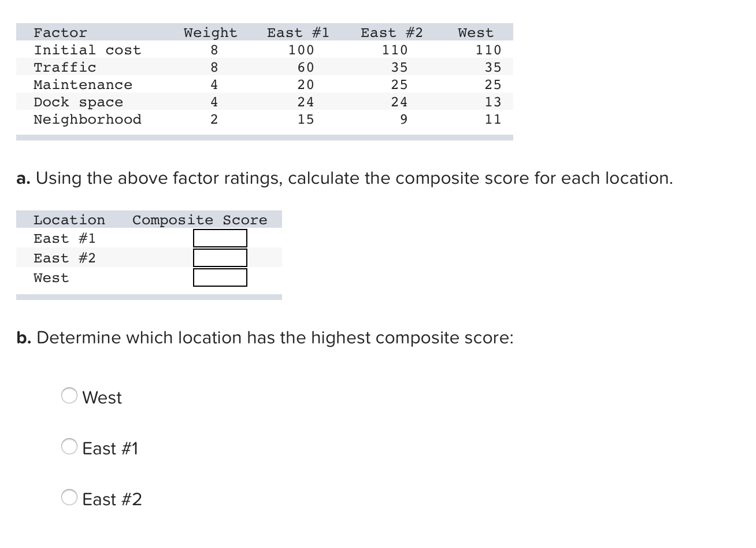Select the East #2 radio button
Image resolution: width=756 pixels, height=548 pixels.
pos(69,497)
